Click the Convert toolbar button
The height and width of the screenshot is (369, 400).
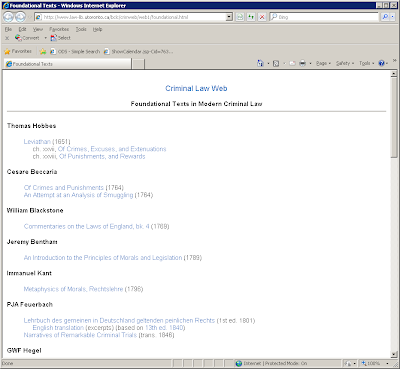pos(27,38)
